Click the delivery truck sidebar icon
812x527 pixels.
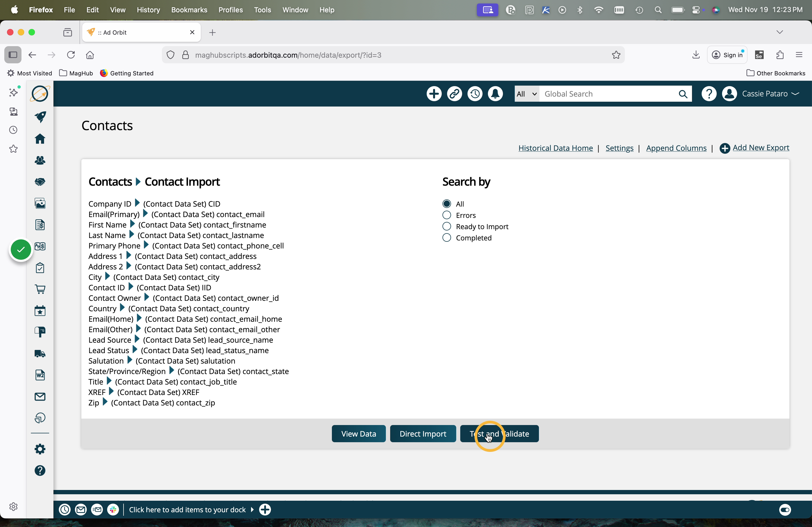[40, 353]
